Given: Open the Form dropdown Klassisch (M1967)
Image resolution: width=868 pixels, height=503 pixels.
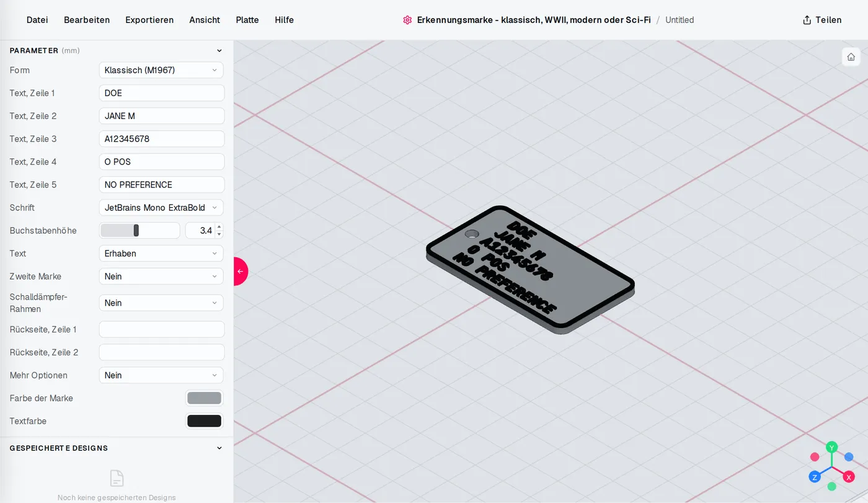Looking at the screenshot, I should click(161, 70).
